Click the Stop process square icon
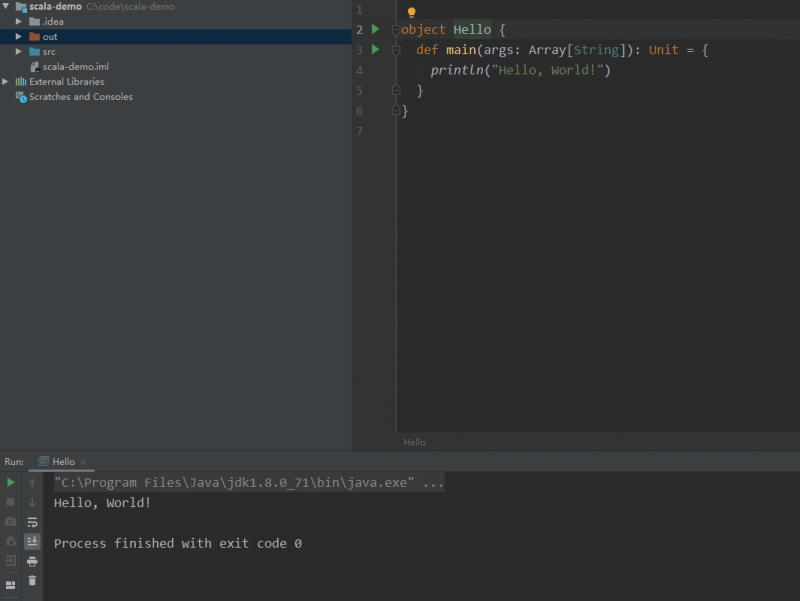The image size is (800, 601). pyautogui.click(x=10, y=502)
